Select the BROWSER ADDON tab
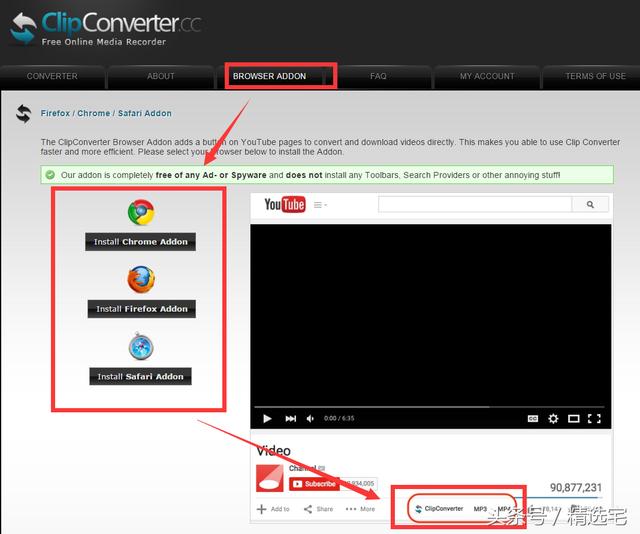The image size is (640, 534). click(269, 76)
